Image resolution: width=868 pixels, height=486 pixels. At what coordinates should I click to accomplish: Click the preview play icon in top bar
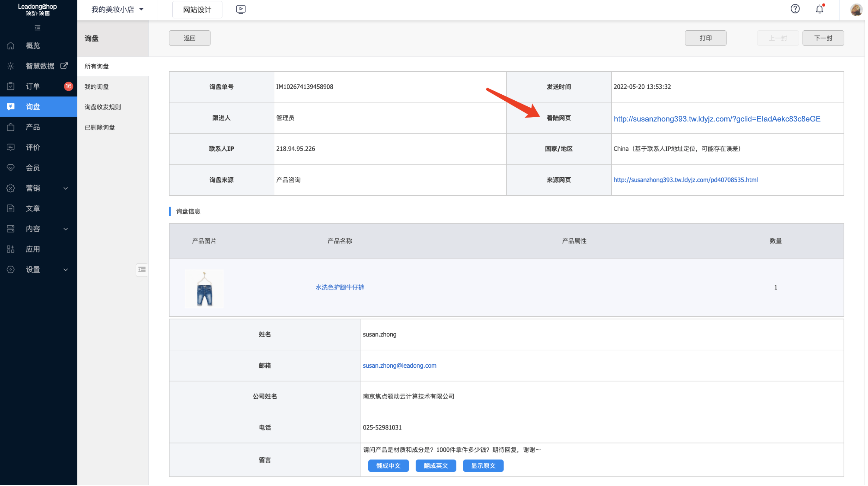click(241, 10)
